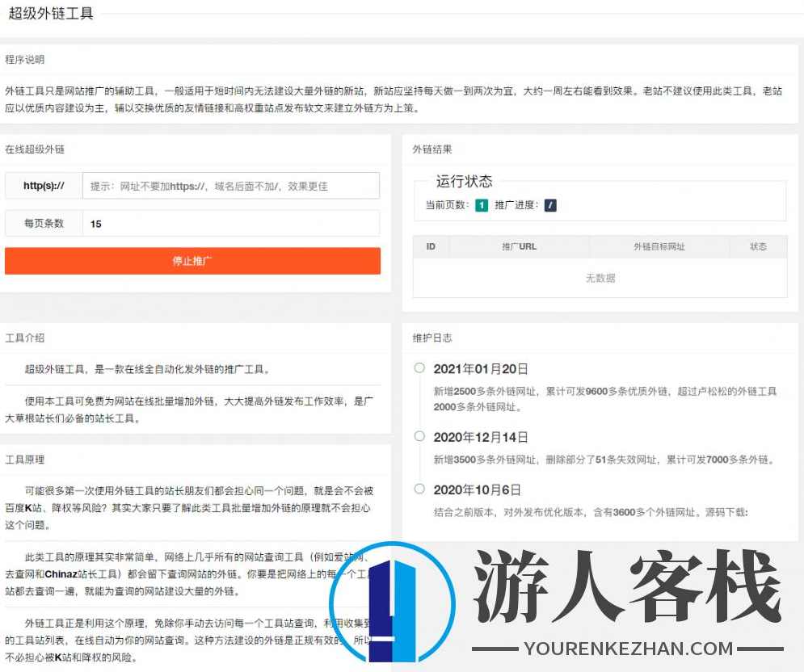Select the 2021年01月20日 timeline marker circle
This screenshot has height=672, width=804.
(419, 367)
